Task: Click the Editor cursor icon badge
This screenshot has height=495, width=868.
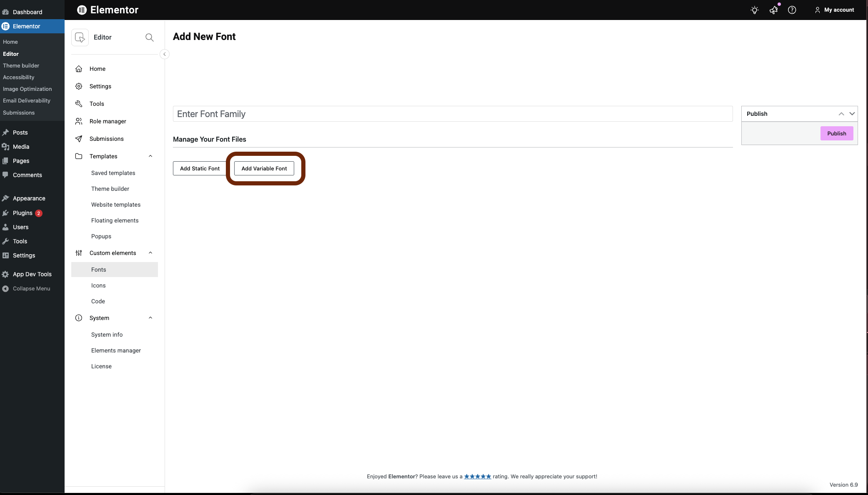Action: [x=80, y=37]
